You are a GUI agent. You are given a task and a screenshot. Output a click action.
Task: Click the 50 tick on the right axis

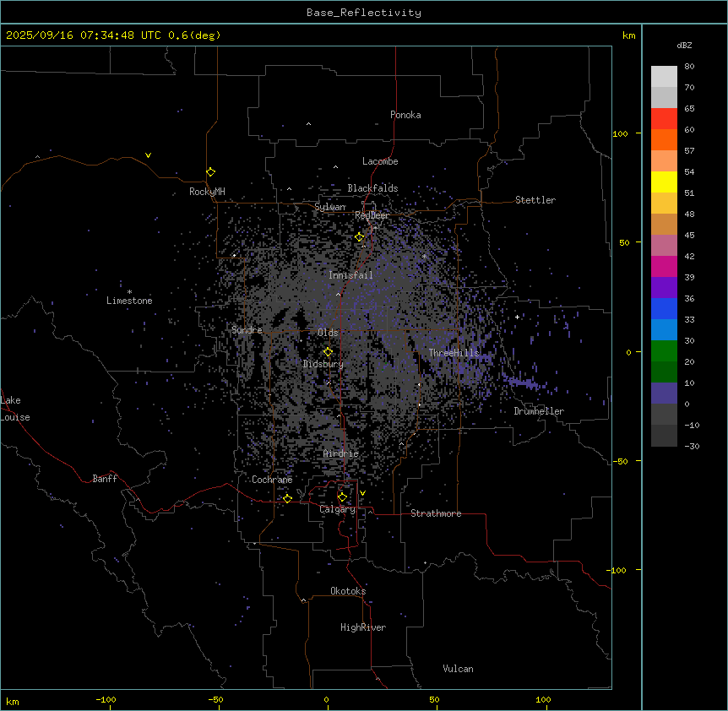click(624, 242)
